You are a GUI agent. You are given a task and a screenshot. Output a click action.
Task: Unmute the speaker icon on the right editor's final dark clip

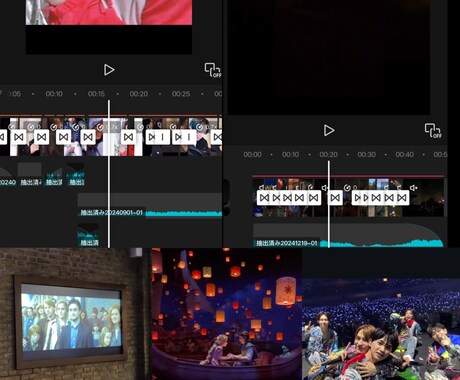[414, 188]
